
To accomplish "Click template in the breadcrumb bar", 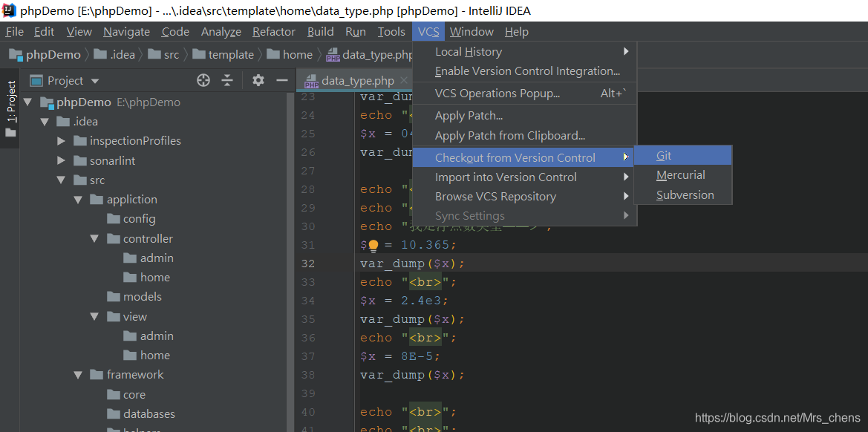I will [231, 55].
